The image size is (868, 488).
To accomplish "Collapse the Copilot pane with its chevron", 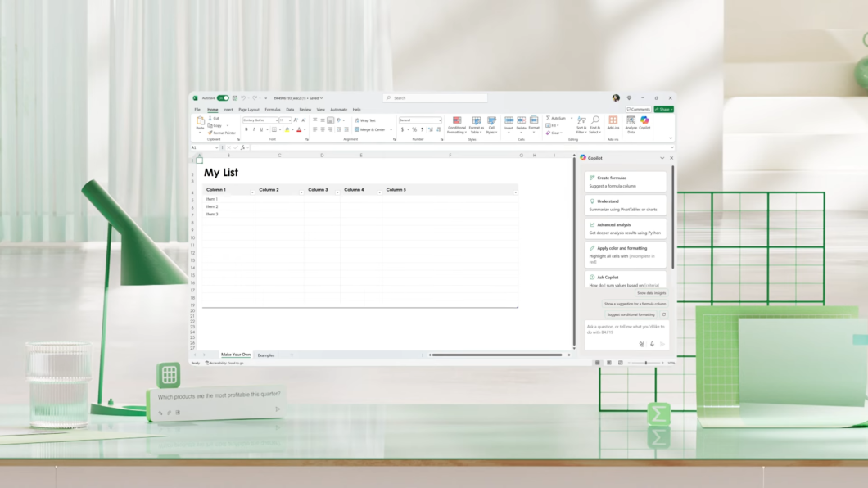I will tap(662, 157).
